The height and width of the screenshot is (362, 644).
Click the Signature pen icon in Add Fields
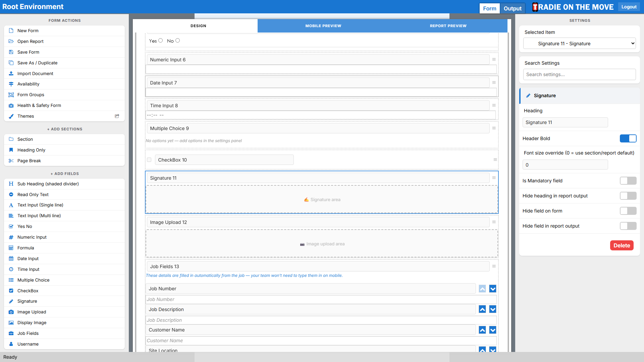tap(11, 301)
